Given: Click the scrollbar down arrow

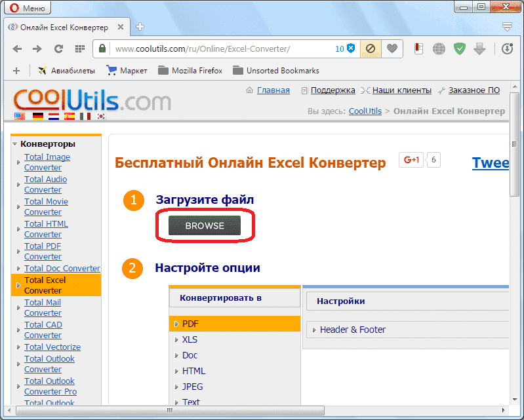Looking at the screenshot, I should pyautogui.click(x=515, y=400).
